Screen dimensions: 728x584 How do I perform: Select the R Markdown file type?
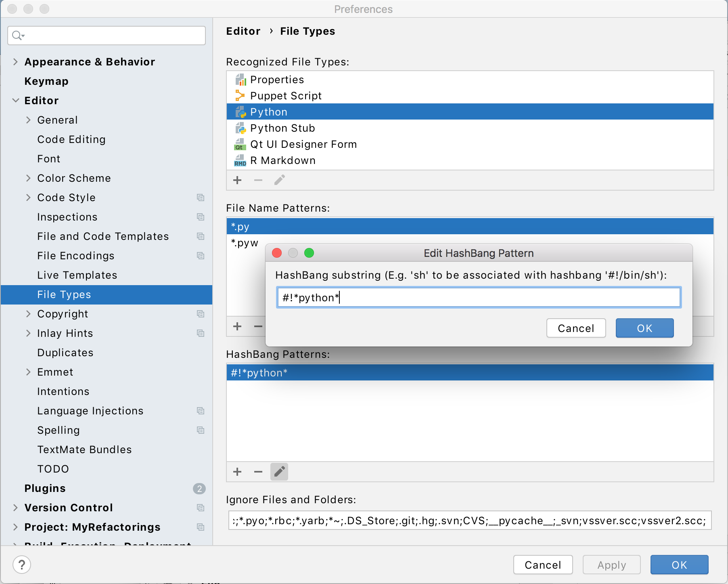[282, 160]
